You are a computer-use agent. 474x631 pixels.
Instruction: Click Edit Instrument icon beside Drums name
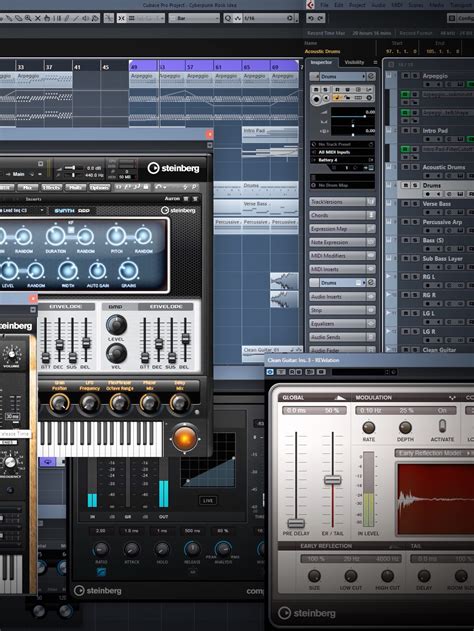click(x=371, y=76)
